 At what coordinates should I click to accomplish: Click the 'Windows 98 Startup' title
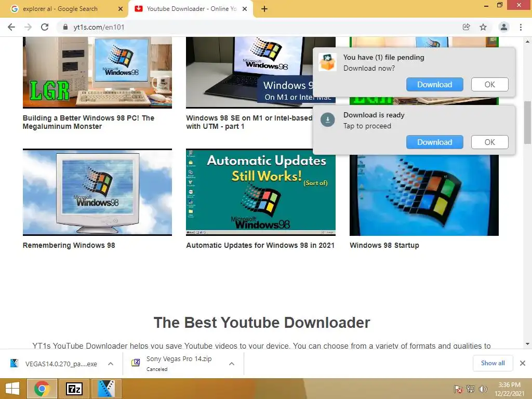(384, 245)
